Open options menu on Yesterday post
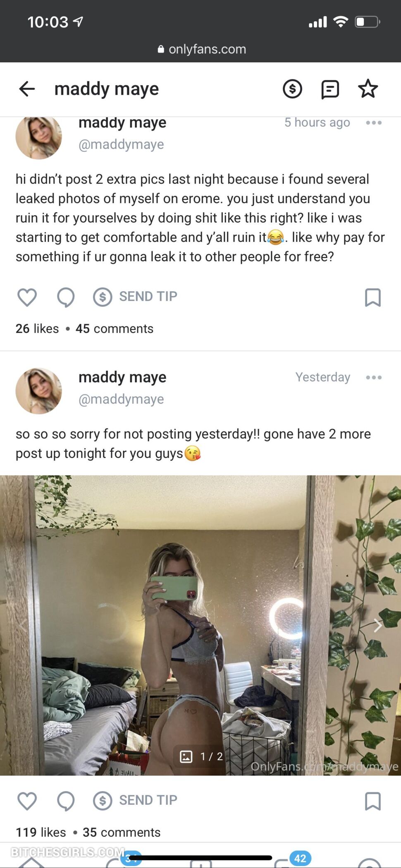 374,378
